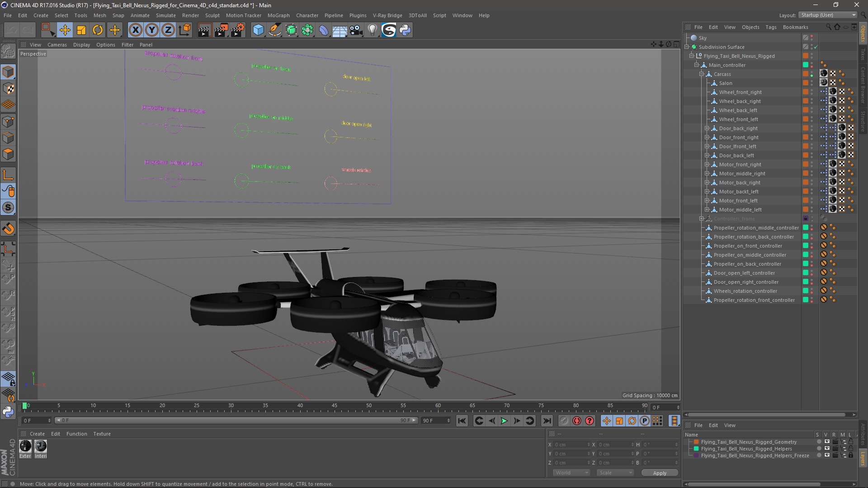Switch to Polygons mode
Viewport: 868px width, 488px height.
pyautogui.click(x=8, y=154)
